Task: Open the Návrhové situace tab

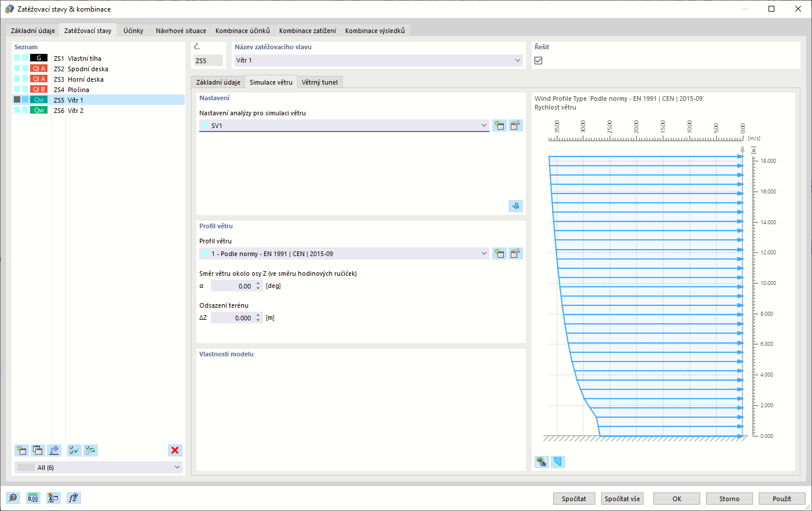Action: click(181, 31)
